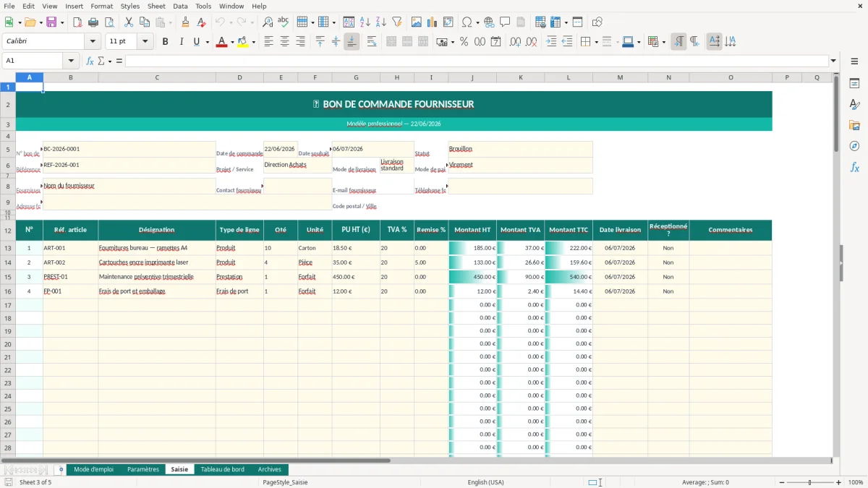Viewport: 868px width, 488px height.
Task: Toggle Bold formatting
Action: [x=165, y=42]
